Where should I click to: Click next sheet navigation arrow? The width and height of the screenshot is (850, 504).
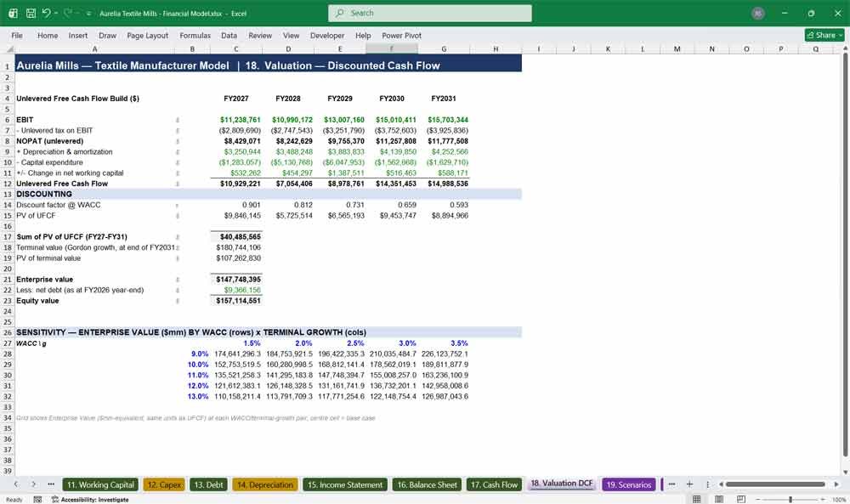(x=34, y=484)
